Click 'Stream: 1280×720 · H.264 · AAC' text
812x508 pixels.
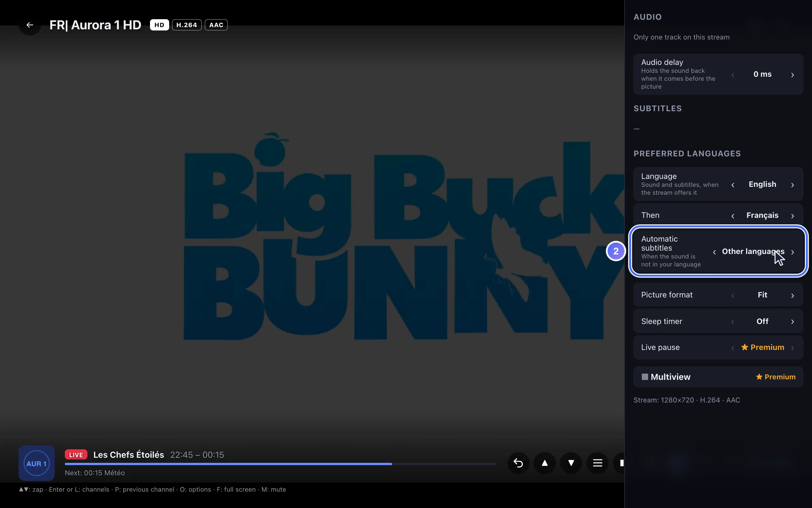coord(687,400)
